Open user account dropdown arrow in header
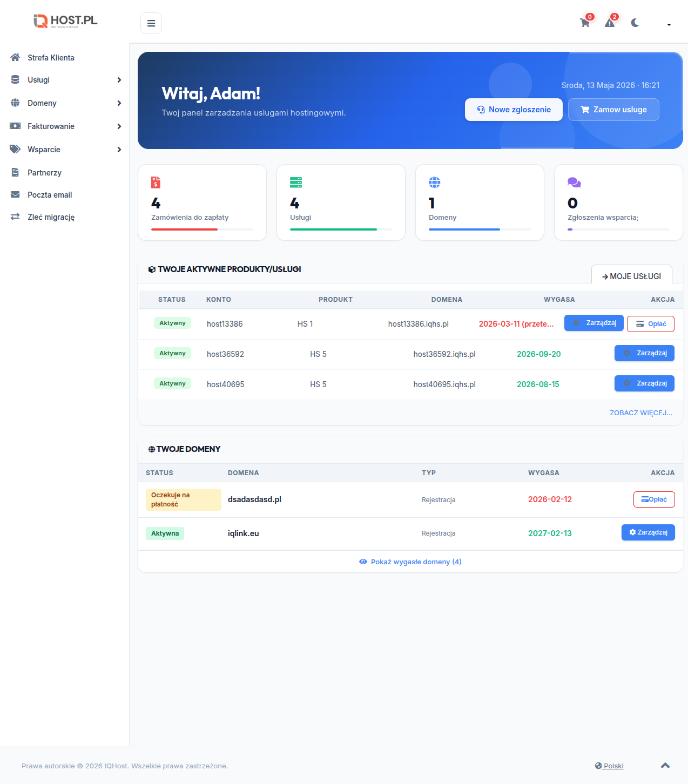The width and height of the screenshot is (688, 784). pyautogui.click(x=669, y=24)
